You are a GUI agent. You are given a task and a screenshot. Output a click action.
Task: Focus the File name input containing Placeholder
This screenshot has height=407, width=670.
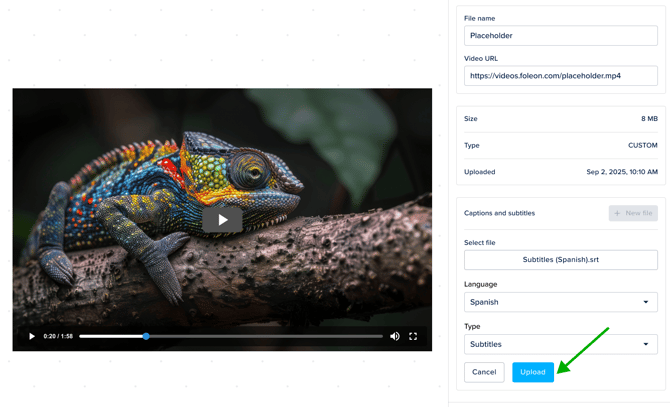[560, 36]
